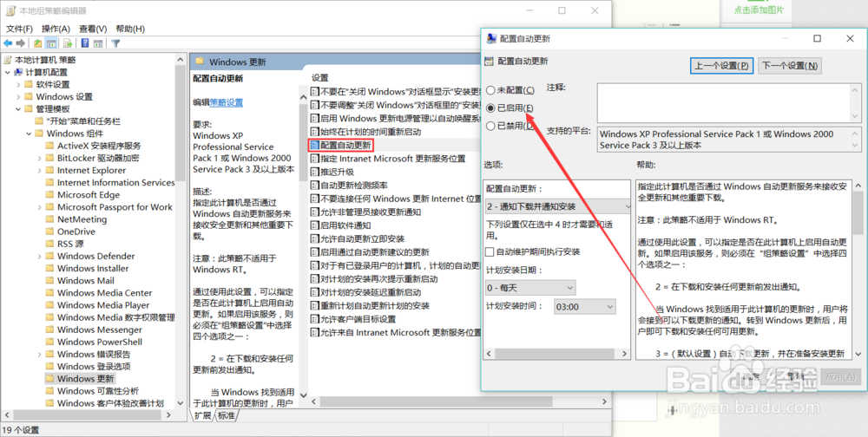The width and height of the screenshot is (868, 437).
Task: Click the Back arrow toolbar icon
Action: (x=8, y=43)
